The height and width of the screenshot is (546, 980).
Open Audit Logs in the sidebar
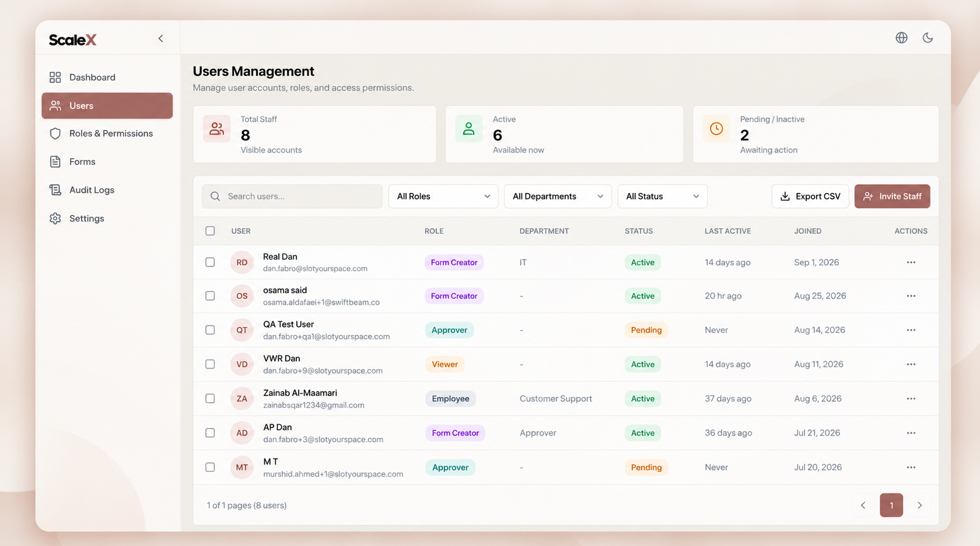pos(107,190)
